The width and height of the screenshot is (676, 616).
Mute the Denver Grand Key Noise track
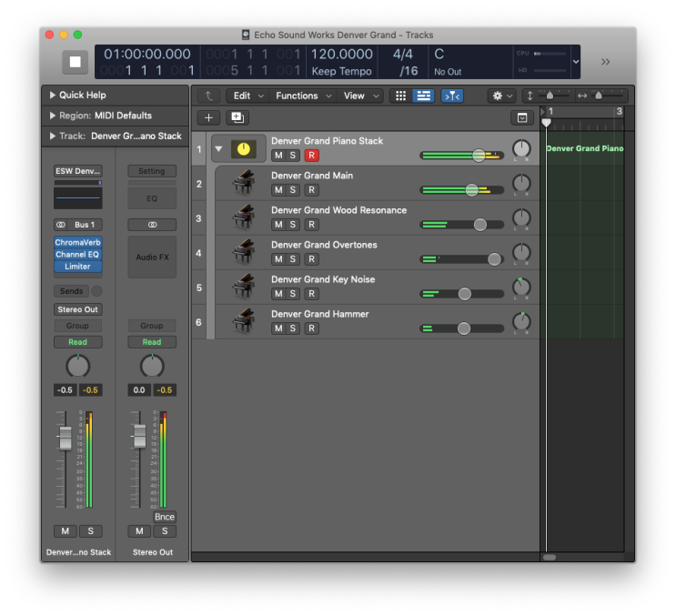(278, 294)
